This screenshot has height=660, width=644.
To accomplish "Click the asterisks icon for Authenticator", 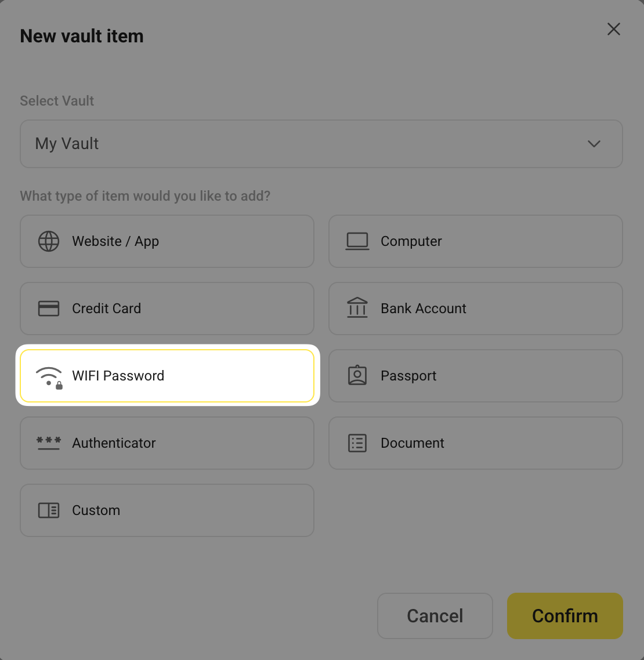I will tap(49, 443).
